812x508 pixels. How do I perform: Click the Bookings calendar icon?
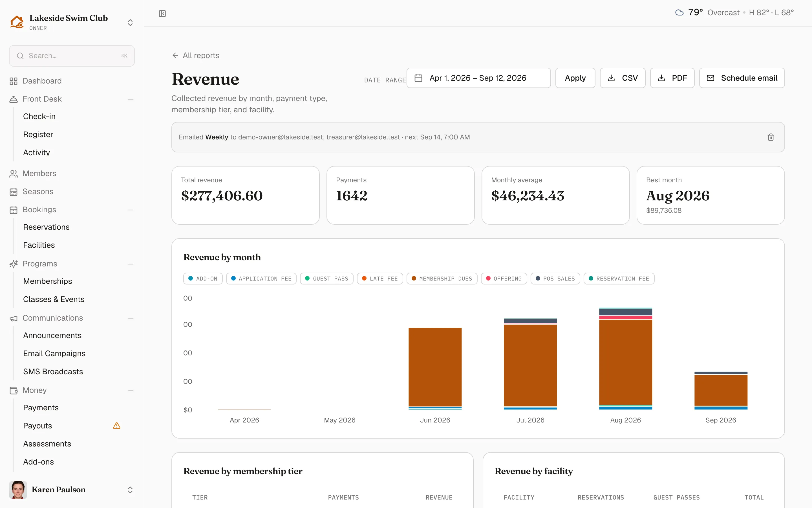click(x=14, y=210)
